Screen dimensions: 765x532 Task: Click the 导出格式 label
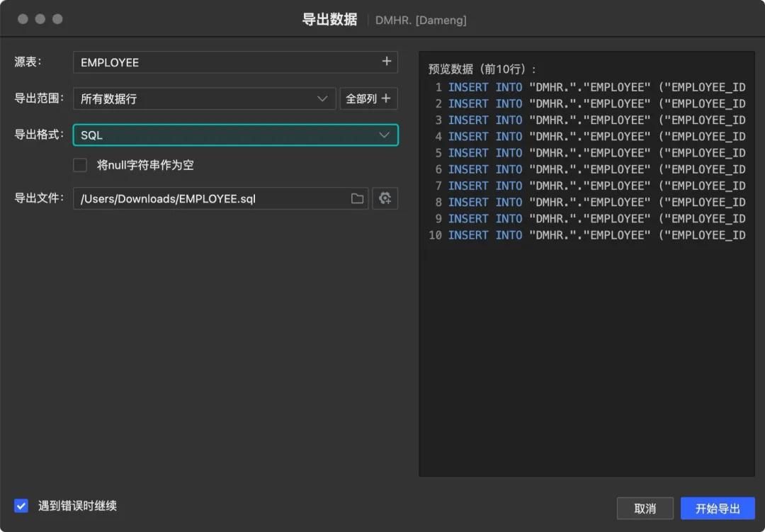pyautogui.click(x=39, y=135)
